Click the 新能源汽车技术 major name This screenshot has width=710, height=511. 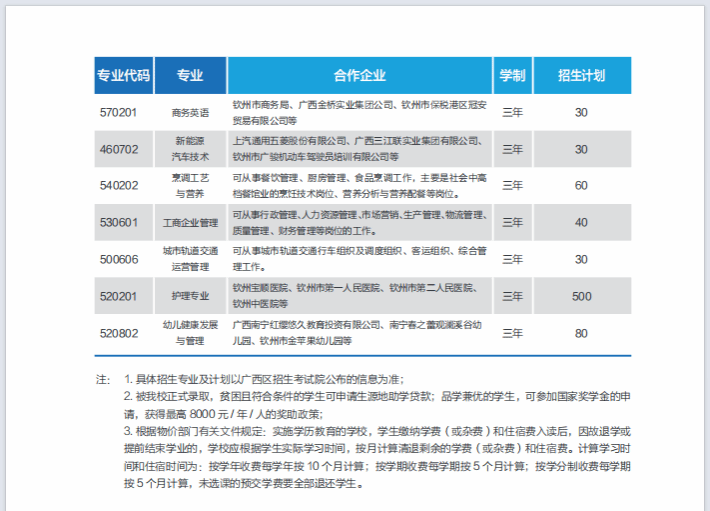(x=190, y=149)
